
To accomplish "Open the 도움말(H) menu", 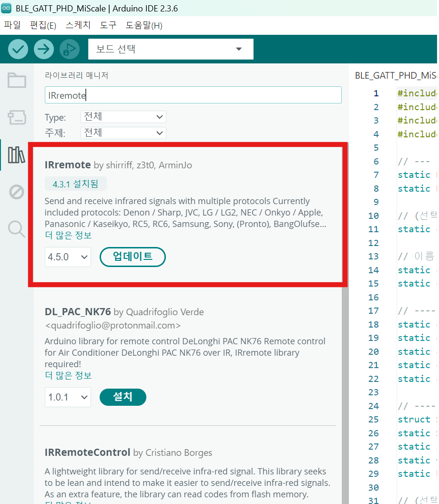I will (144, 25).
